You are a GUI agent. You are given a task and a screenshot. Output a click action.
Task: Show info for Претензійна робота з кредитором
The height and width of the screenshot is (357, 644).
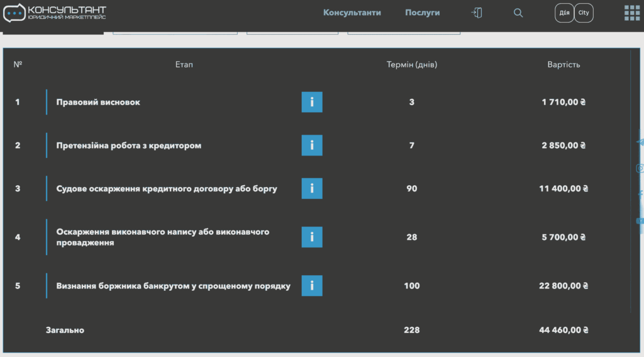[311, 145]
